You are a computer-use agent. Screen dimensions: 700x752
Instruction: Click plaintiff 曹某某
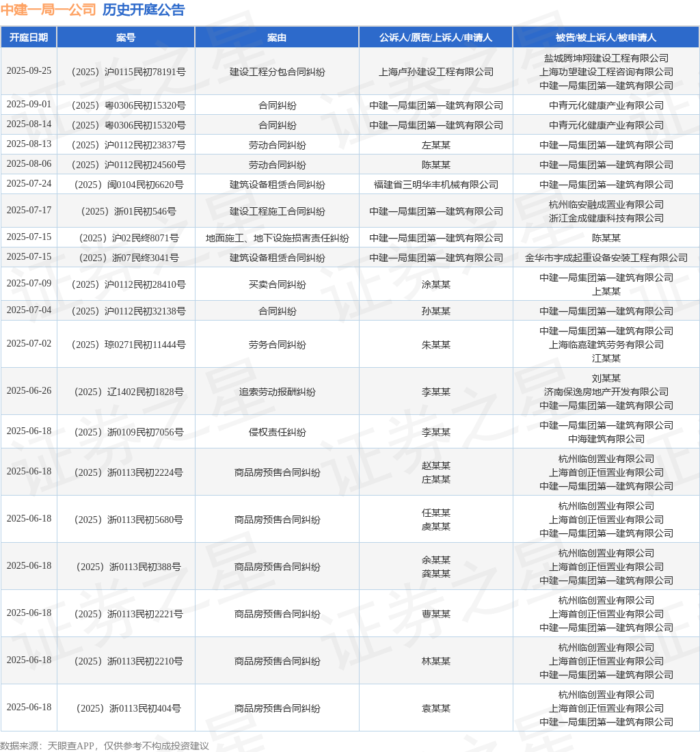436,614
